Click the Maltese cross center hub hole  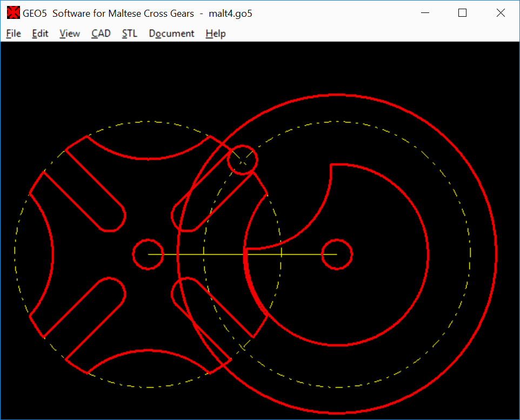pos(148,254)
